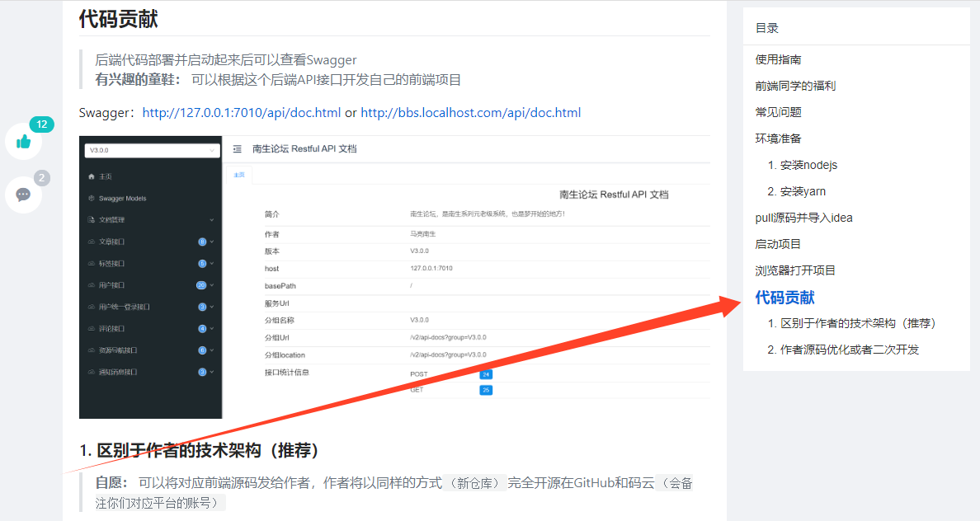Go to 环境准备 in table of contents
The width and height of the screenshot is (980, 521).
click(778, 138)
